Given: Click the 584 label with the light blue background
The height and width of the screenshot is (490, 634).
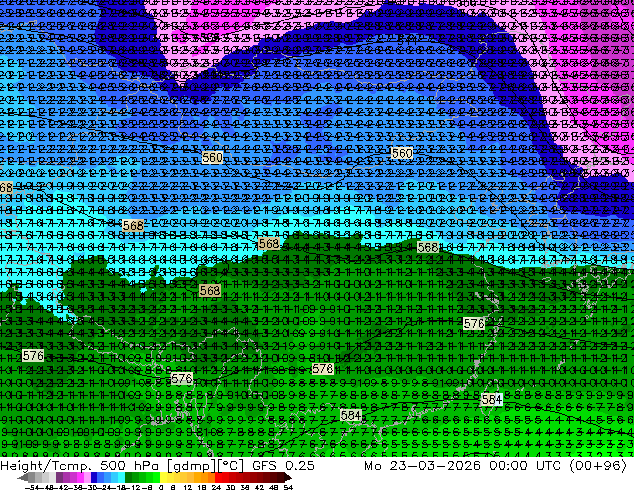Looking at the screenshot, I should pyautogui.click(x=492, y=399).
